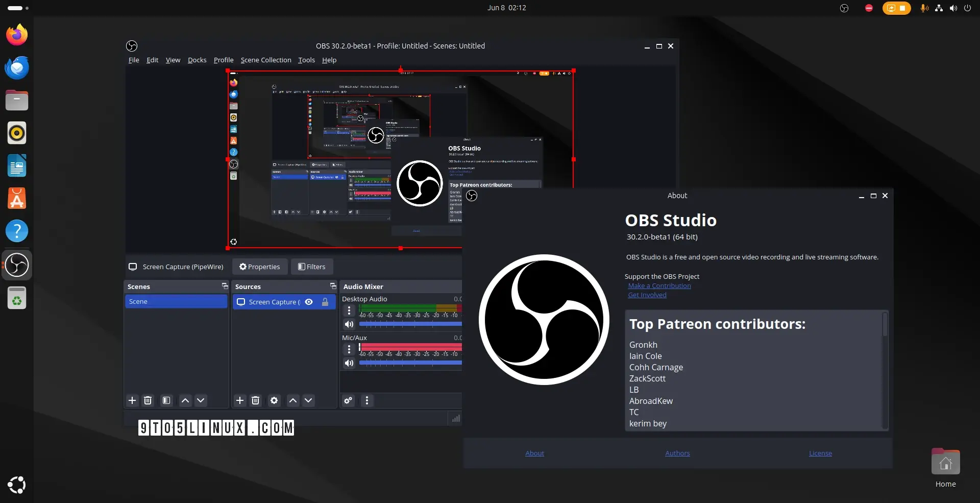
Task: Move the selected source up
Action: click(293, 400)
